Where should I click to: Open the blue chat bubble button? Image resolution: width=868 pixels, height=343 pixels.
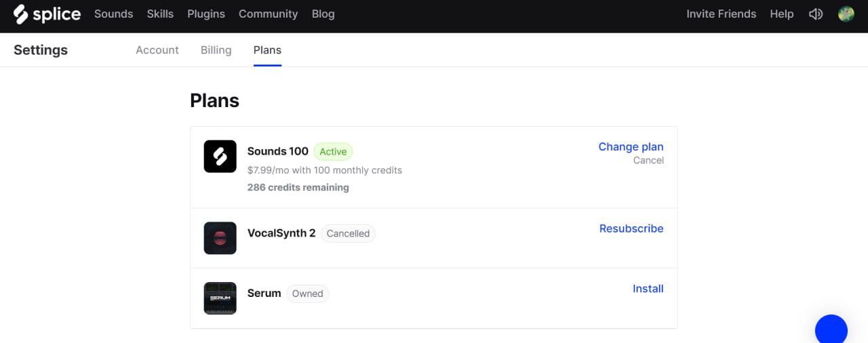coord(831,331)
